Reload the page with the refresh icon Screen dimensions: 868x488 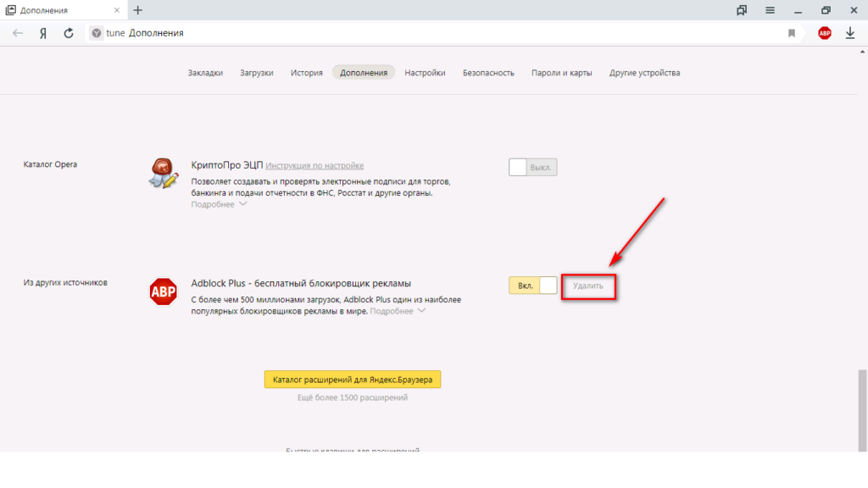[69, 33]
